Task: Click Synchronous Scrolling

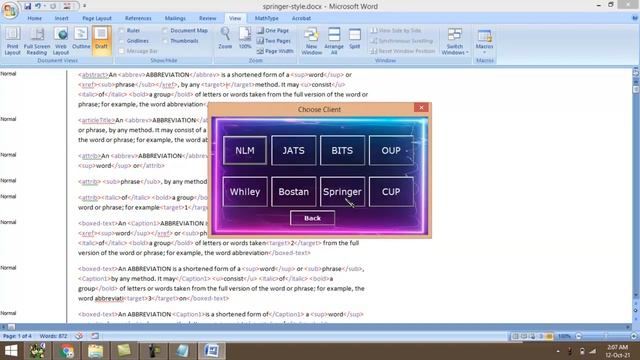Action: coord(402,41)
